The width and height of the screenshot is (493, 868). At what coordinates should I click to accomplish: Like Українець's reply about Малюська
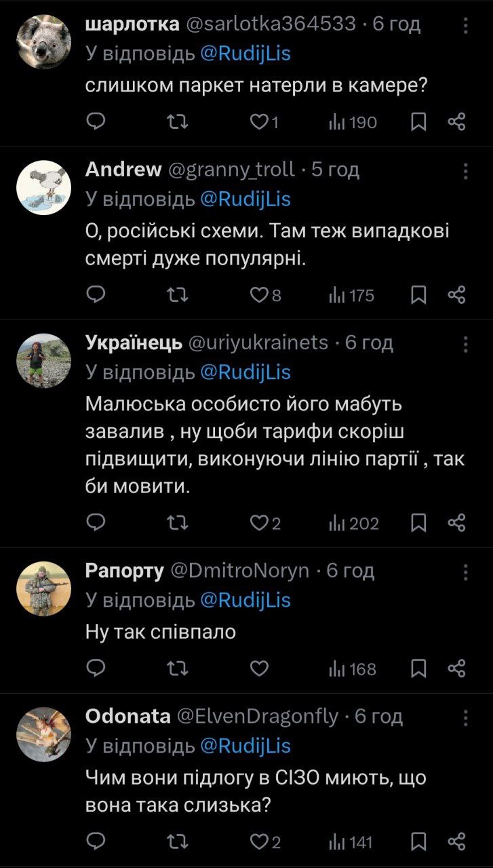click(259, 523)
